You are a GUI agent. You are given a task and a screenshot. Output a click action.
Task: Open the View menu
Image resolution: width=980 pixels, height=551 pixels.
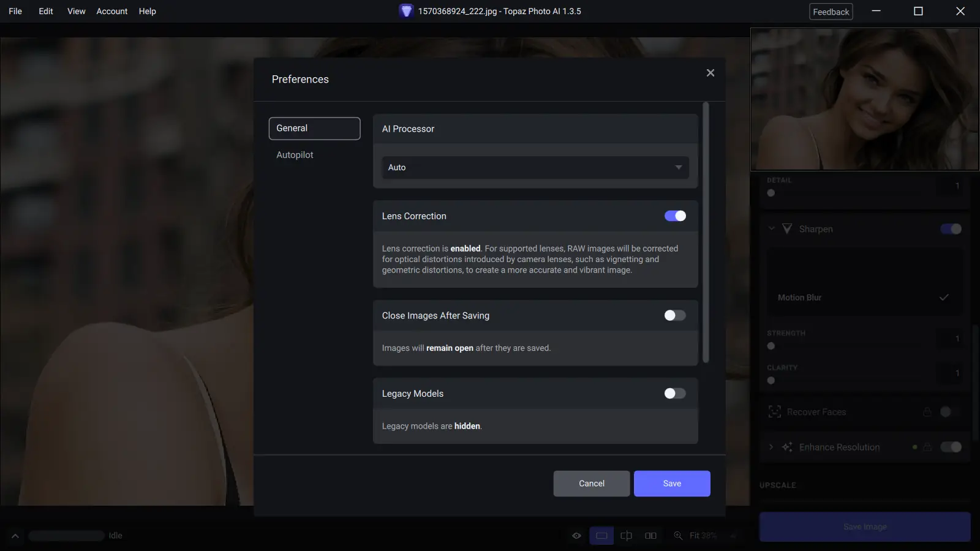(77, 11)
